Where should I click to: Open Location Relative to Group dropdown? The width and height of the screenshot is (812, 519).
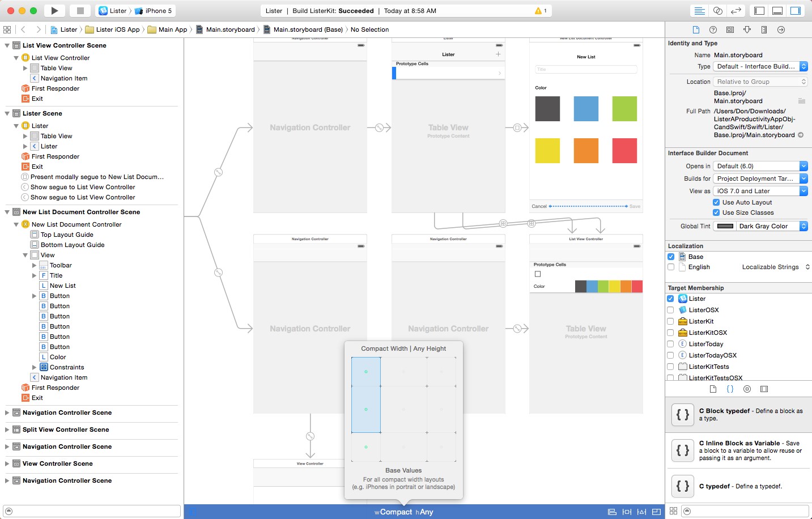(x=760, y=82)
